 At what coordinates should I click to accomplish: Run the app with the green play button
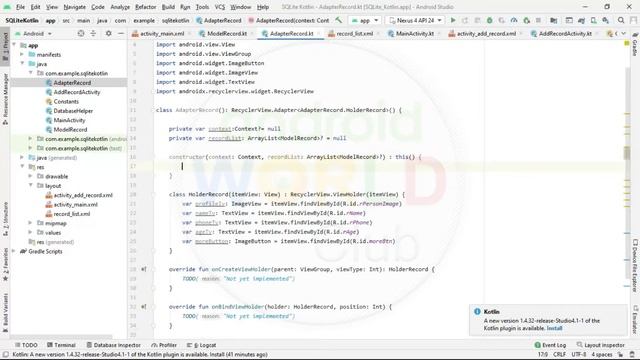click(x=453, y=20)
